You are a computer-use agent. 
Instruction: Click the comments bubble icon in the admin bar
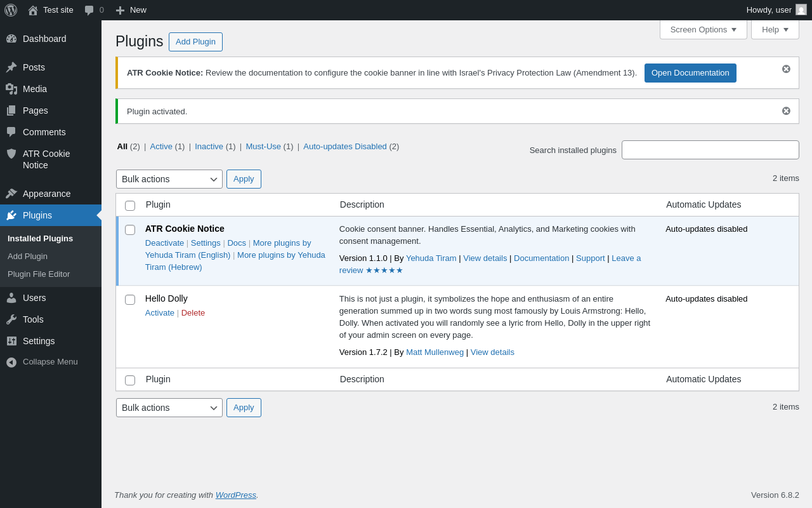89,10
